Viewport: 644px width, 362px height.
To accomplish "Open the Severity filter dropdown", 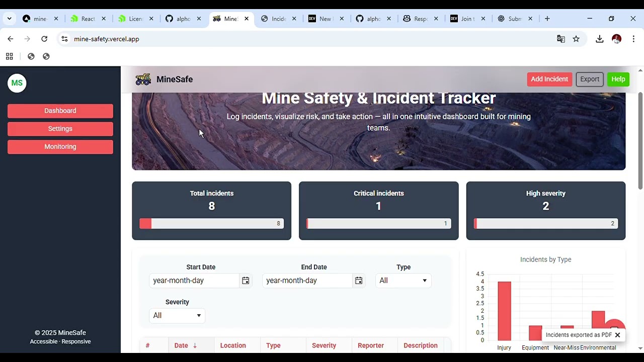I will (x=177, y=315).
